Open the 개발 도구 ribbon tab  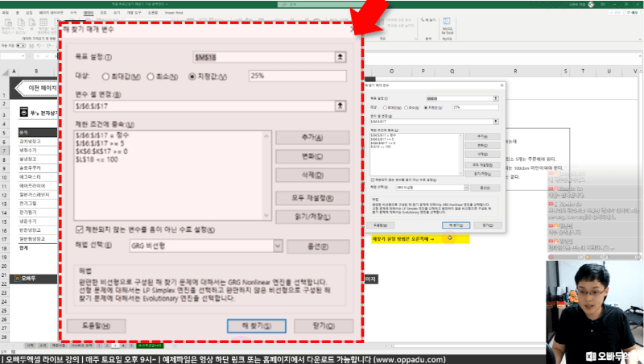134,13
